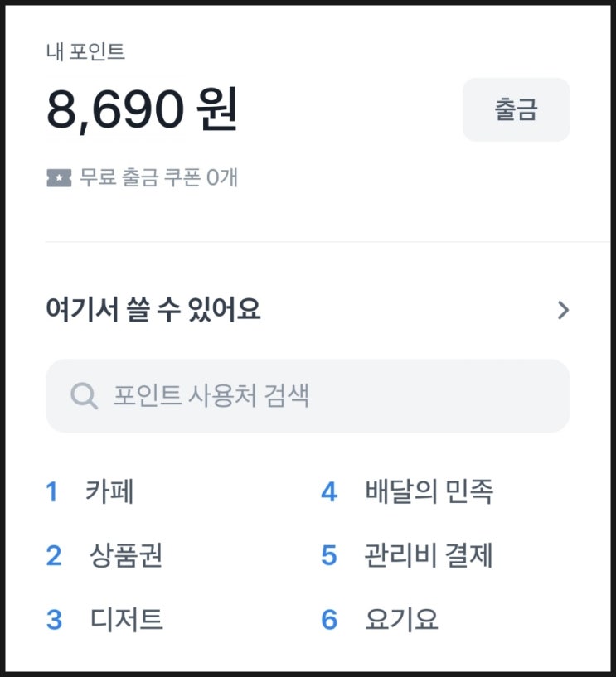Image resolution: width=616 pixels, height=677 pixels.
Task: Click the rank number 1 beside 카페
Action: [x=52, y=491]
